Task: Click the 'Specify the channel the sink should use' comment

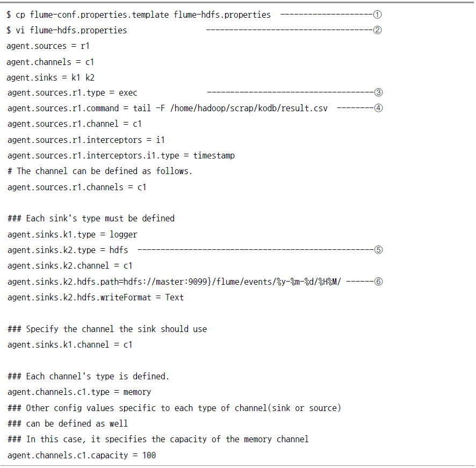Action: click(x=107, y=329)
